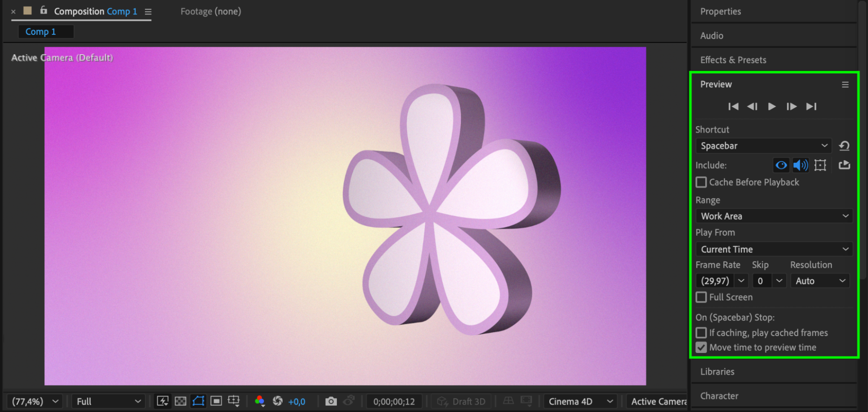Toggle mask and shape path visibility
The height and width of the screenshot is (412, 868).
198,401
